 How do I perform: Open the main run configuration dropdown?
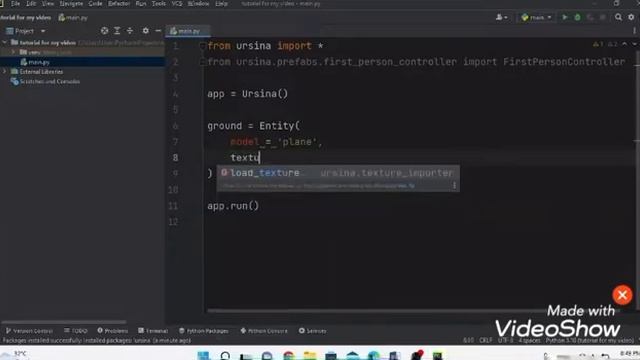pyautogui.click(x=536, y=18)
